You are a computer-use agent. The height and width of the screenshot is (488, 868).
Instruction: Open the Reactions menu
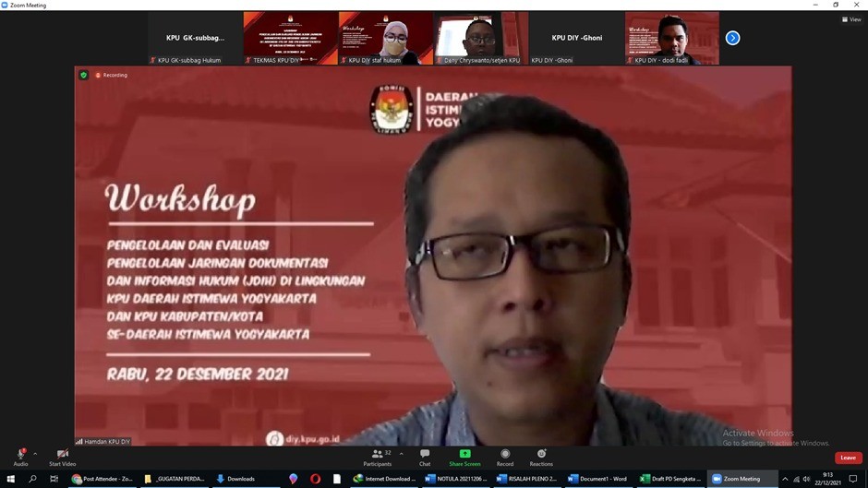[541, 454]
